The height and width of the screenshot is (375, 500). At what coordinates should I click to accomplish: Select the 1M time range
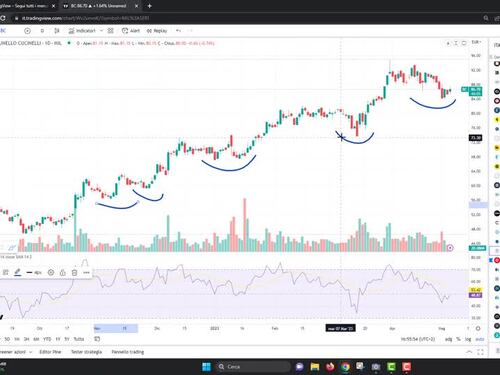pos(17,339)
